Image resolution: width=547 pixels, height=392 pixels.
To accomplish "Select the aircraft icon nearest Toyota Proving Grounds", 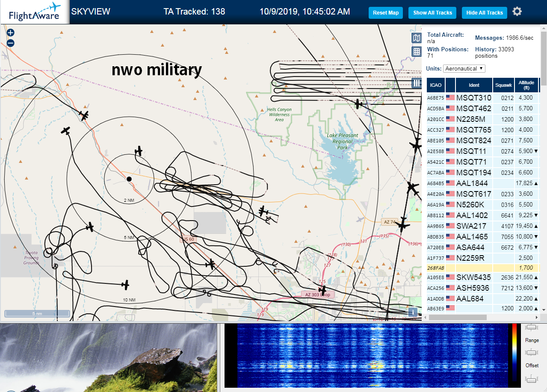I will (90, 227).
